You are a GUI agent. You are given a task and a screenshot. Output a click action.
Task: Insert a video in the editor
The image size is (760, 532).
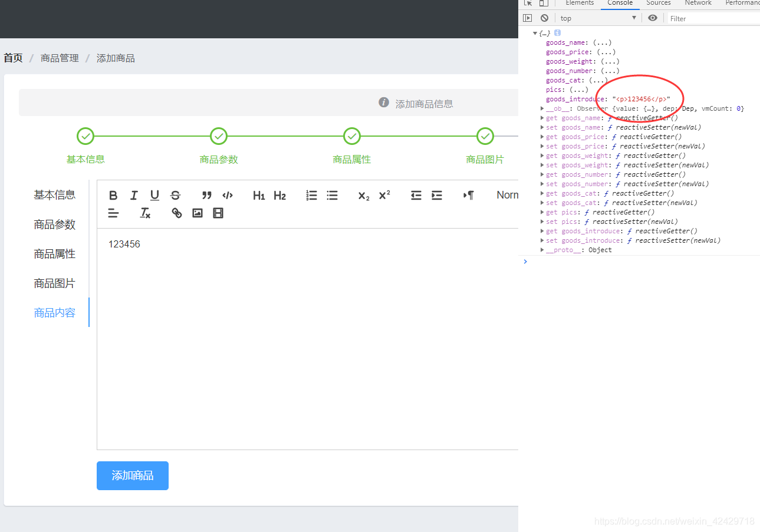(x=218, y=213)
